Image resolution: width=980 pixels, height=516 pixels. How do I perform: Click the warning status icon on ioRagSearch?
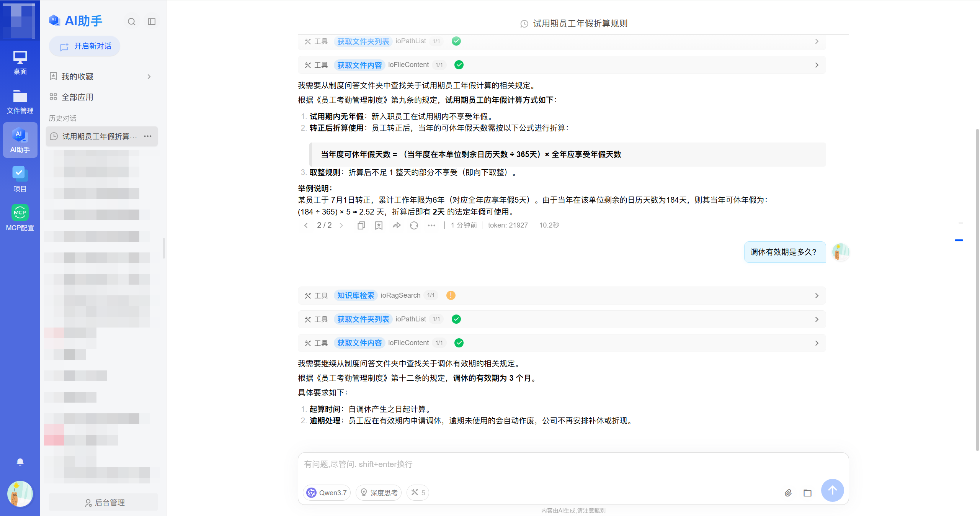click(451, 295)
